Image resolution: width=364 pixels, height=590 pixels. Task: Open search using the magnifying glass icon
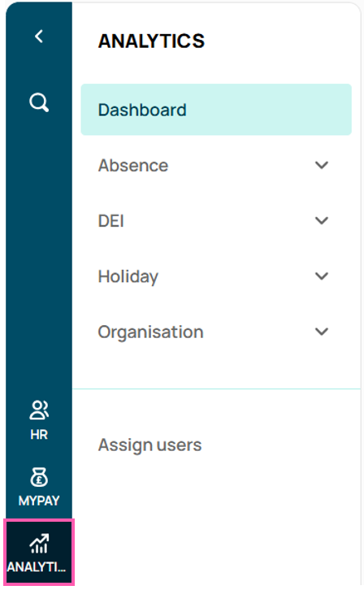click(39, 102)
